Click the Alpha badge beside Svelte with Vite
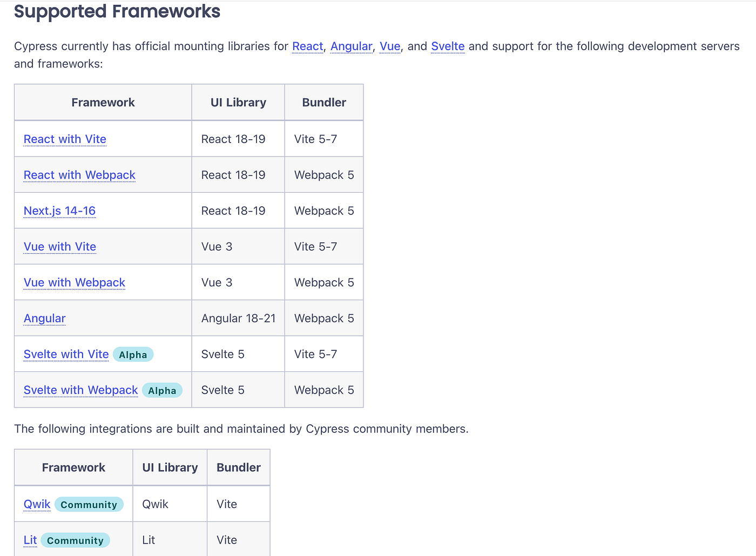This screenshot has height=556, width=756. coord(133,355)
